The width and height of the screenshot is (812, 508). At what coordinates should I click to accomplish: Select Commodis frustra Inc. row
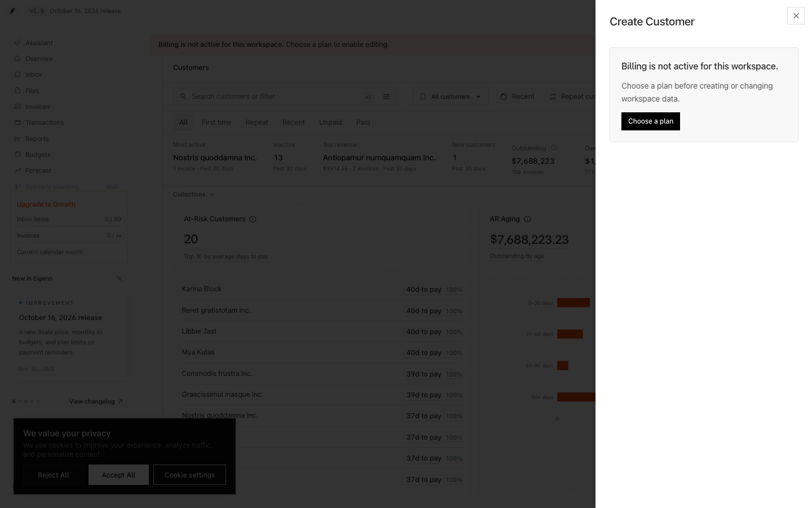(322, 374)
